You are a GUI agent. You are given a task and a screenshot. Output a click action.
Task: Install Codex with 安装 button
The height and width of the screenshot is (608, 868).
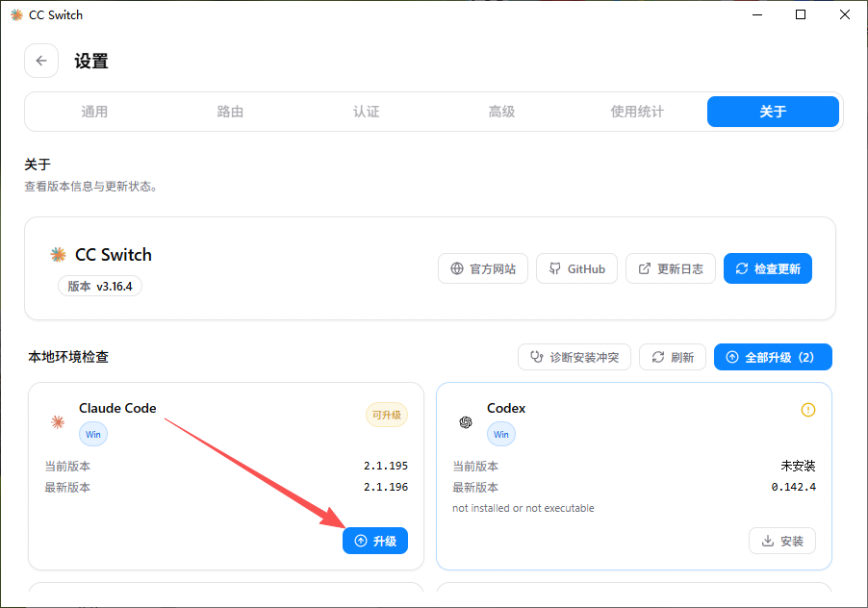781,541
